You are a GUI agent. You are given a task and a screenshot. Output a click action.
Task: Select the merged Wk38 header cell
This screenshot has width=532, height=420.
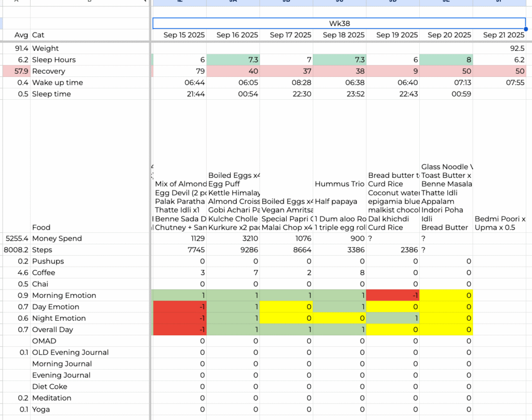click(x=339, y=23)
